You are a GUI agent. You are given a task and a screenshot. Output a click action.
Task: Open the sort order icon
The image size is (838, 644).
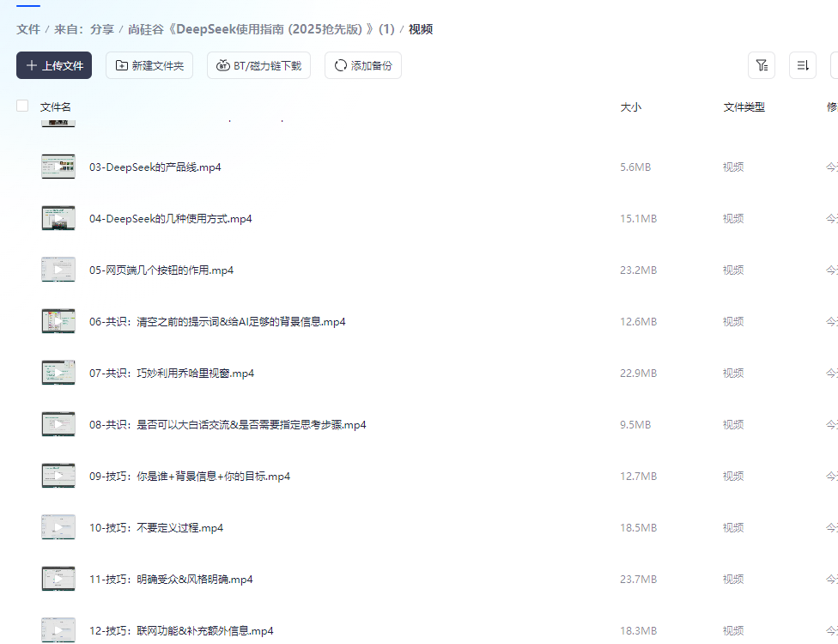(803, 65)
